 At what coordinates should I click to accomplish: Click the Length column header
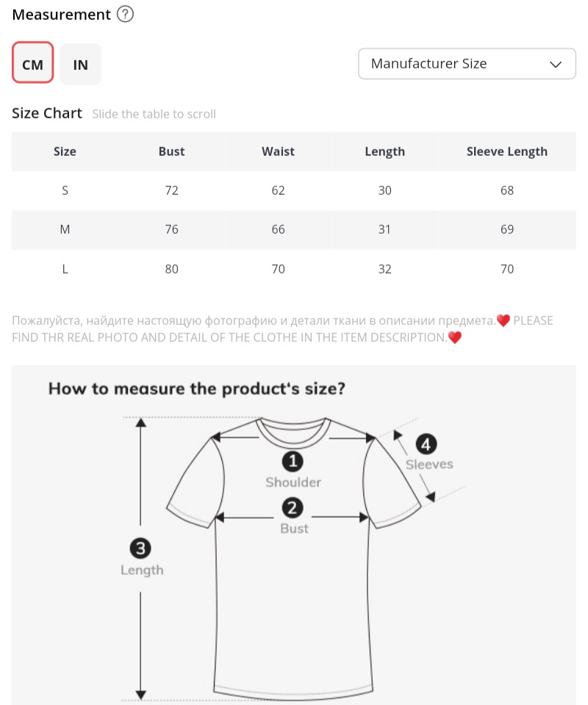(x=384, y=151)
